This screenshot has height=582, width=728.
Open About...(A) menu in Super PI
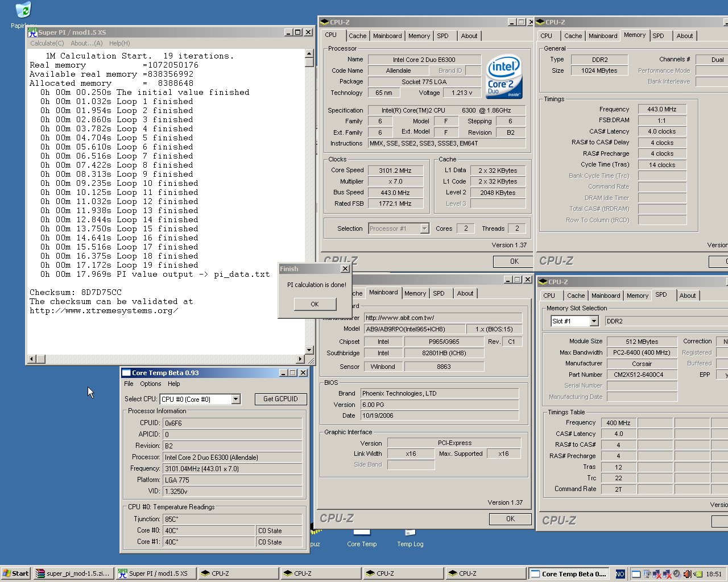click(x=86, y=43)
